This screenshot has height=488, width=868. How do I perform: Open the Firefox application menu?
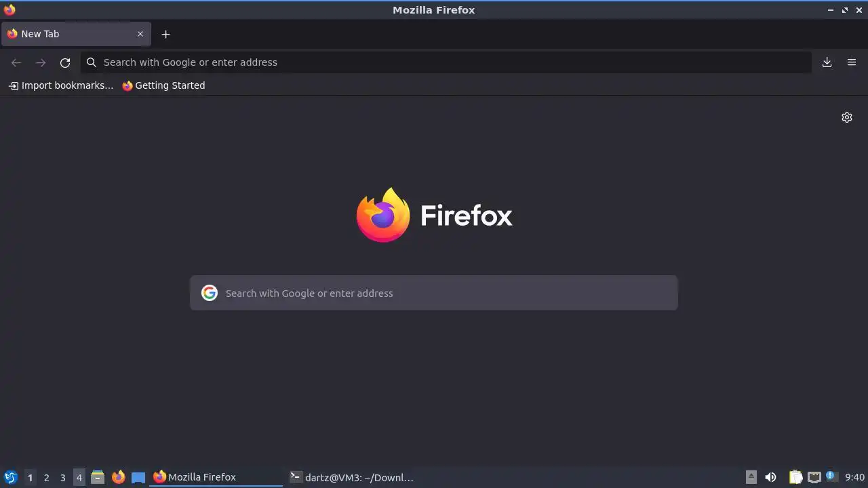(852, 62)
